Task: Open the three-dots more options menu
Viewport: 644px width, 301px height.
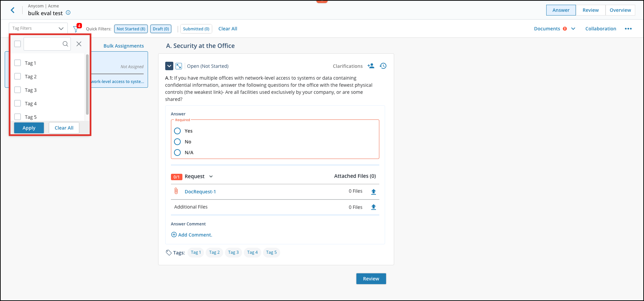Action: pyautogui.click(x=628, y=29)
